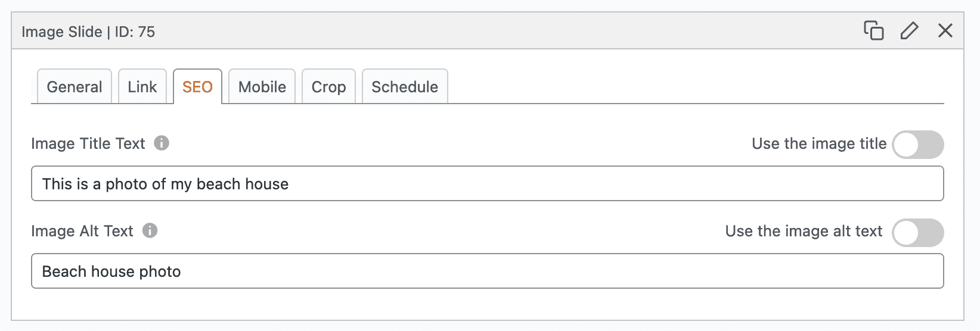Click info icon beside Image Title Text

[162, 143]
